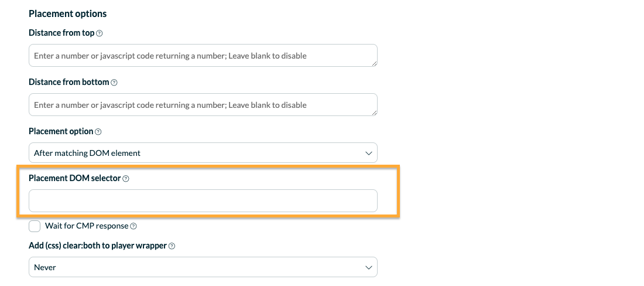
Task: Click into the Placement DOM selector input
Action: (x=203, y=201)
